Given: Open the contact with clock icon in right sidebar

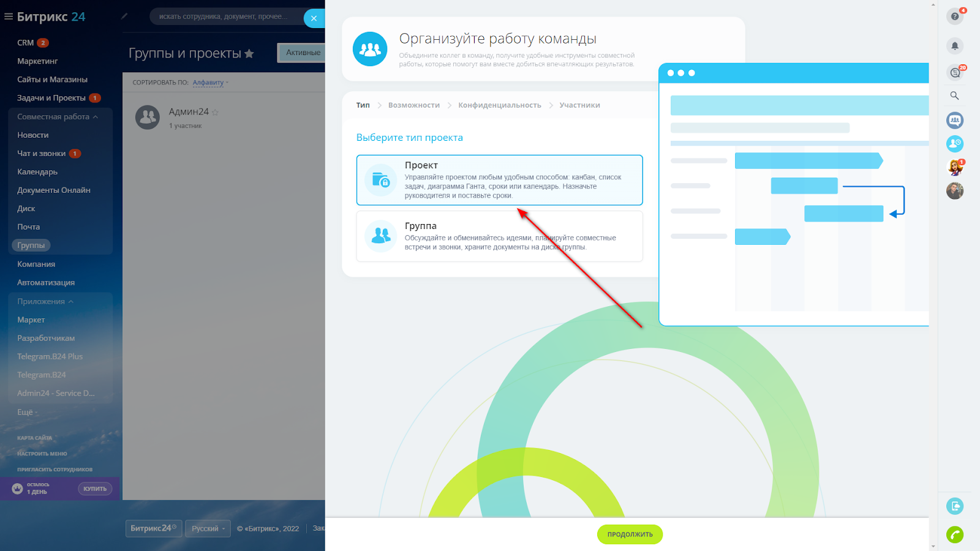Looking at the screenshot, I should point(955,143).
